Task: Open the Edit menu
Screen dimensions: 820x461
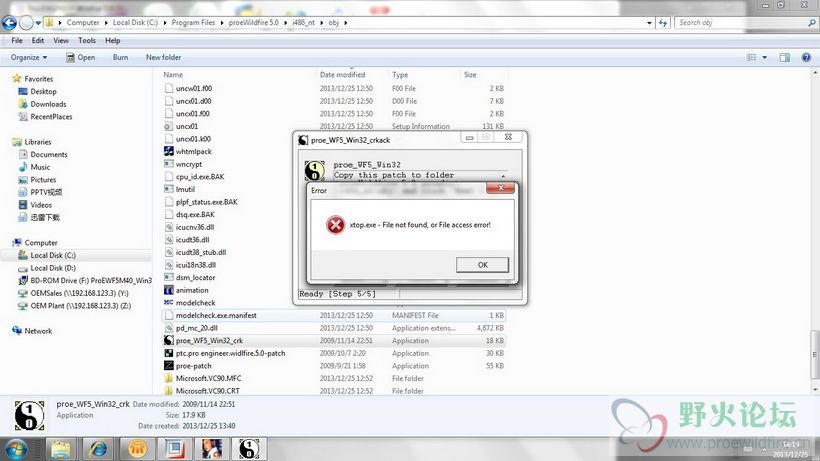Action: click(x=38, y=40)
